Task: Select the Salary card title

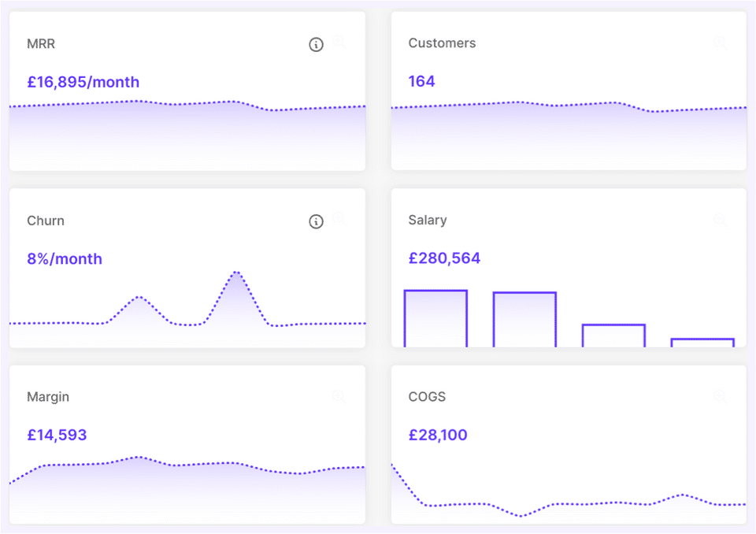Action: tap(427, 220)
